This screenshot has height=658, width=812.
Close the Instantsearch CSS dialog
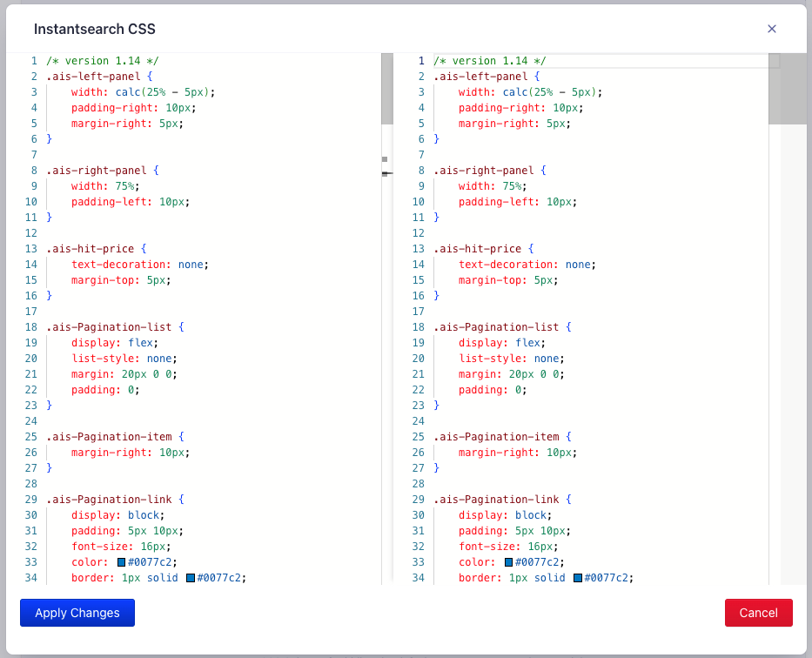click(771, 29)
